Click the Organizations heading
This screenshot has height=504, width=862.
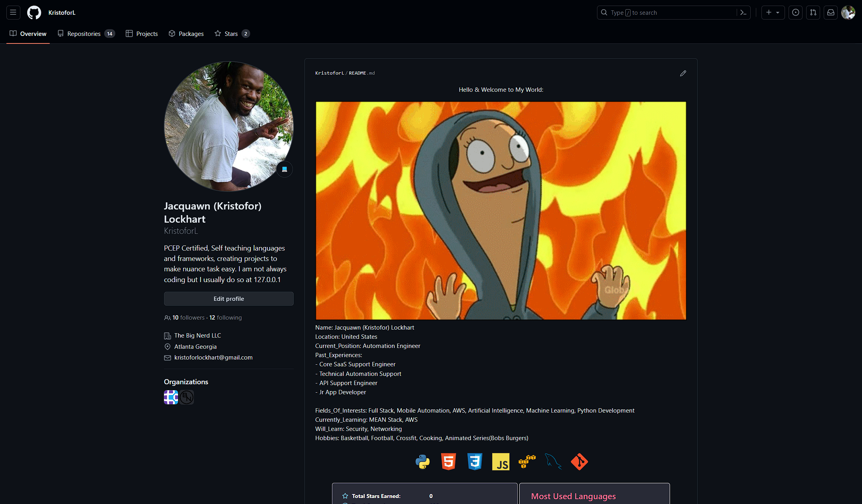pyautogui.click(x=186, y=382)
